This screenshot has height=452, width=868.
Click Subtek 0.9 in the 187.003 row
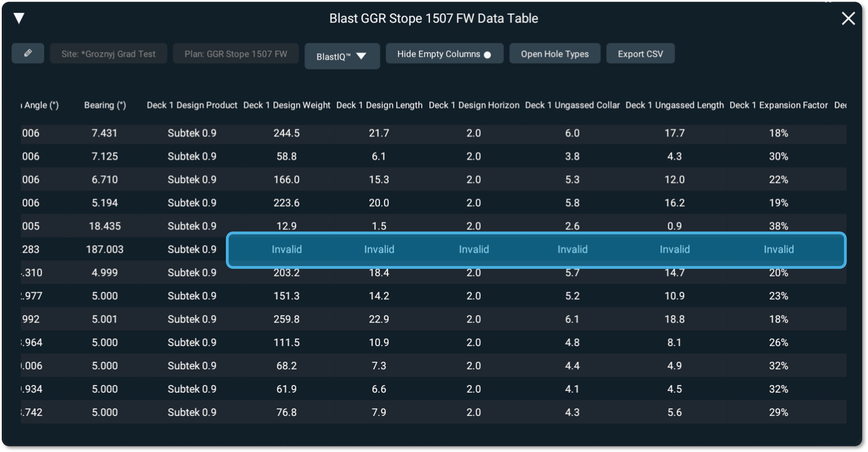(192, 249)
